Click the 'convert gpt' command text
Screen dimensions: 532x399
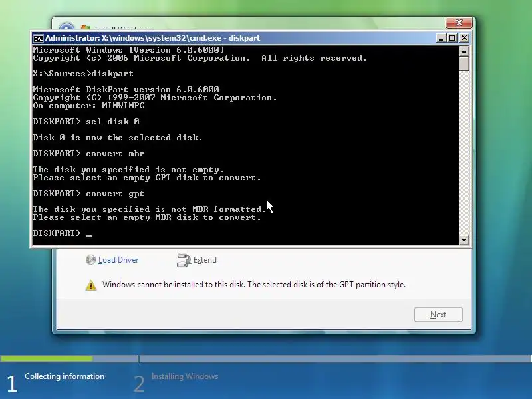pyautogui.click(x=115, y=194)
